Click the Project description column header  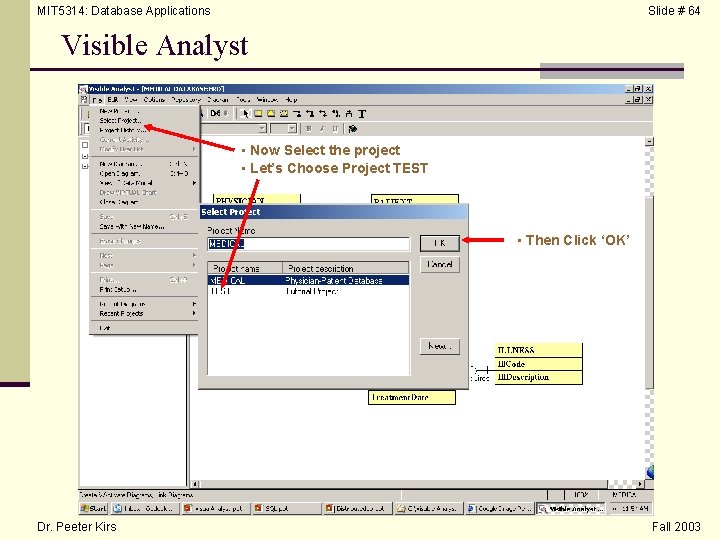(x=346, y=268)
